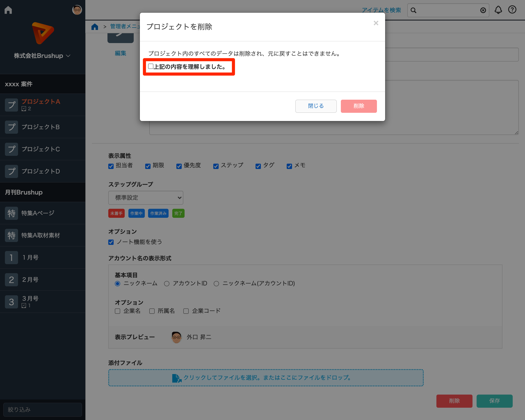525x420 pixels.
Task: Click the red 未着手 step tag
Action: coord(116,213)
